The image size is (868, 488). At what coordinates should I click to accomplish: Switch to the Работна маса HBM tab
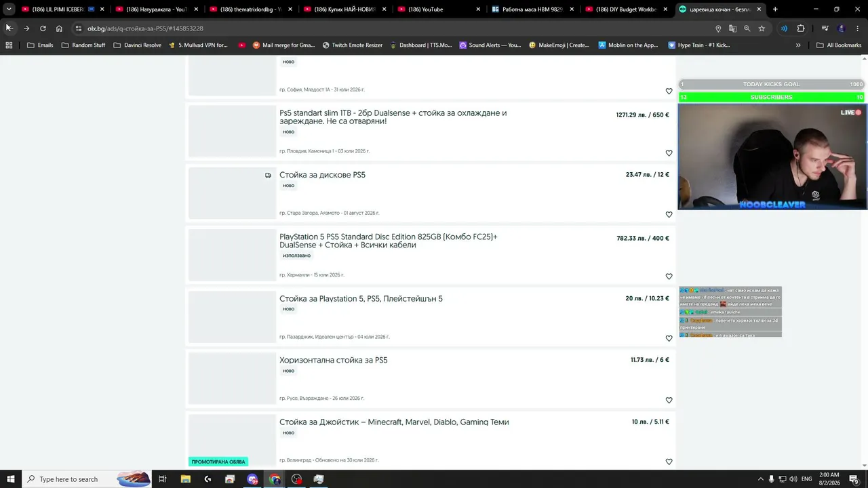point(533,9)
